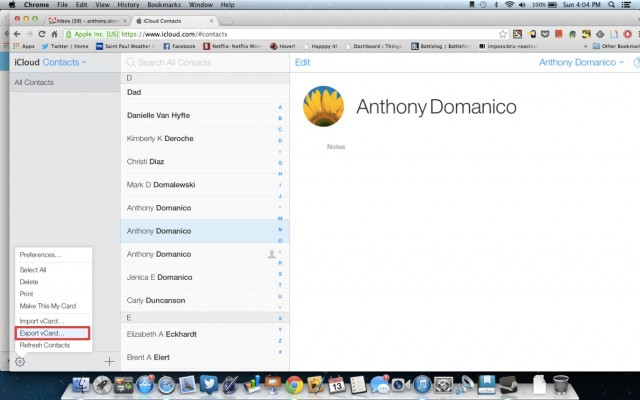The image size is (640, 400).
Task: Open Calendar from the Dock
Action: click(337, 385)
